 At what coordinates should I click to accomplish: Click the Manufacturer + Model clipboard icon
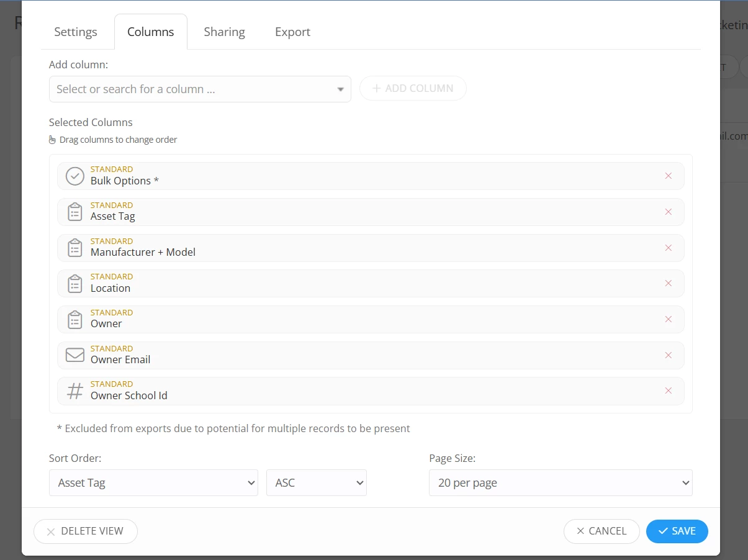75,248
